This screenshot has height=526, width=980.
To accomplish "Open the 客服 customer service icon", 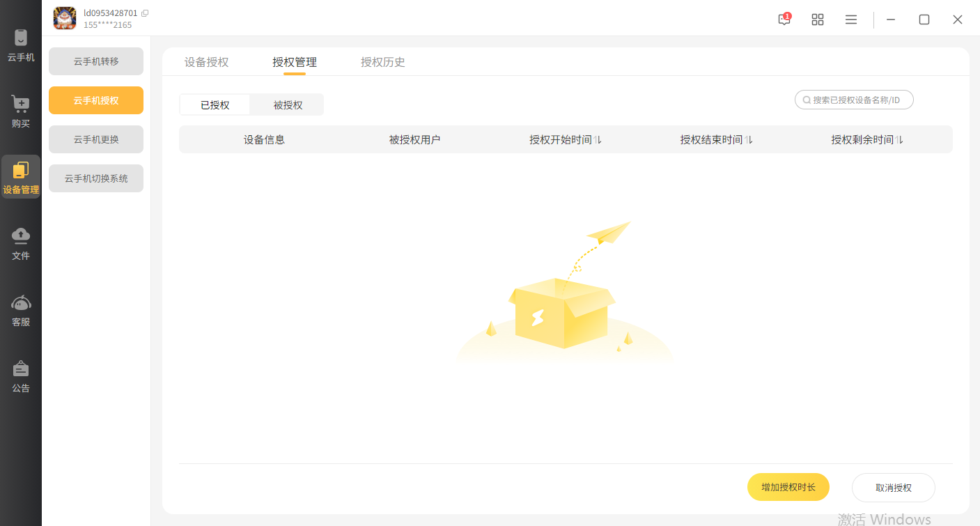I will (x=21, y=310).
